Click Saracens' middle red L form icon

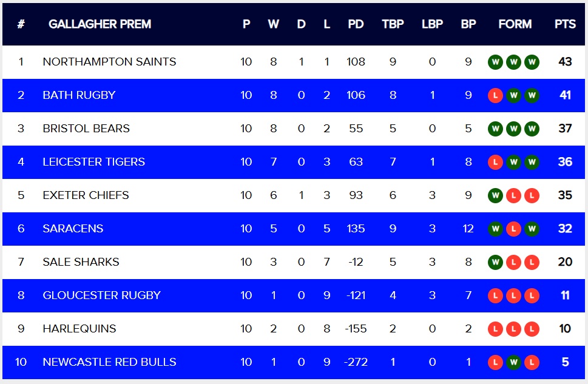click(x=514, y=229)
